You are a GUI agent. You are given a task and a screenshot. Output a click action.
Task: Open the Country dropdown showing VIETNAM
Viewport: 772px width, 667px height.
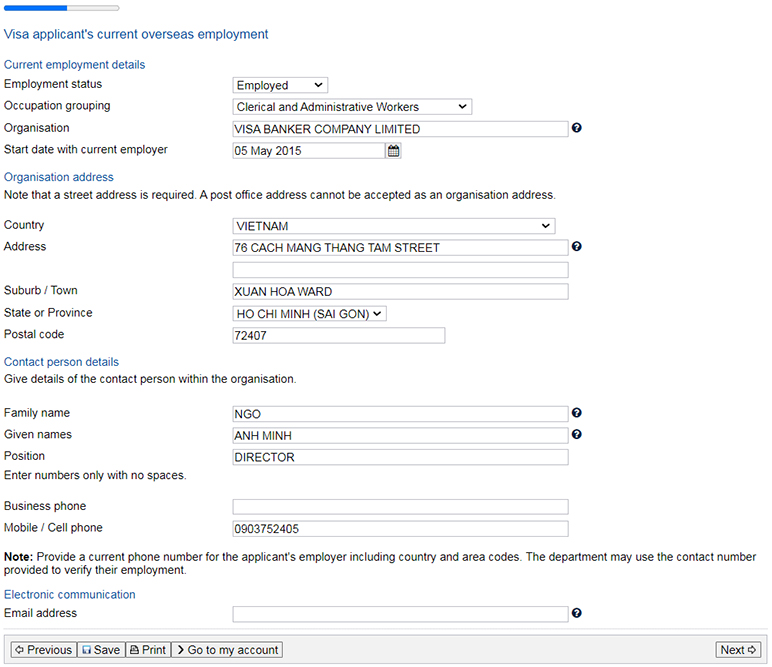(394, 226)
